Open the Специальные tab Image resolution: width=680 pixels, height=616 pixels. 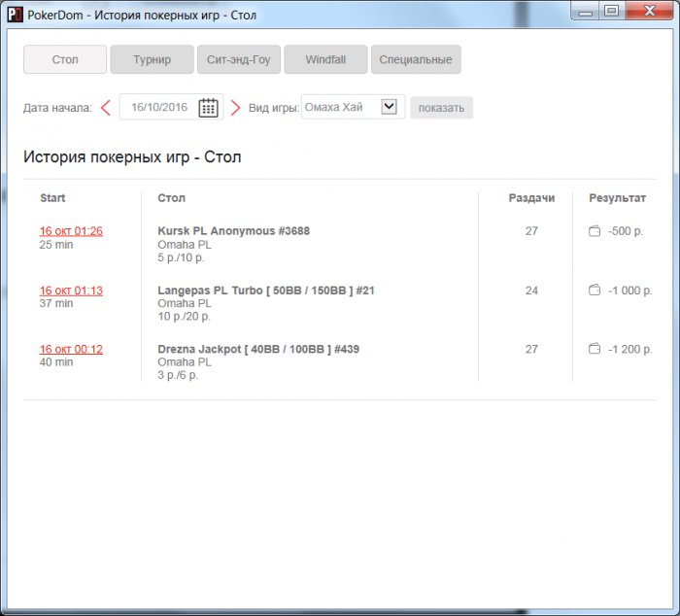coord(416,59)
